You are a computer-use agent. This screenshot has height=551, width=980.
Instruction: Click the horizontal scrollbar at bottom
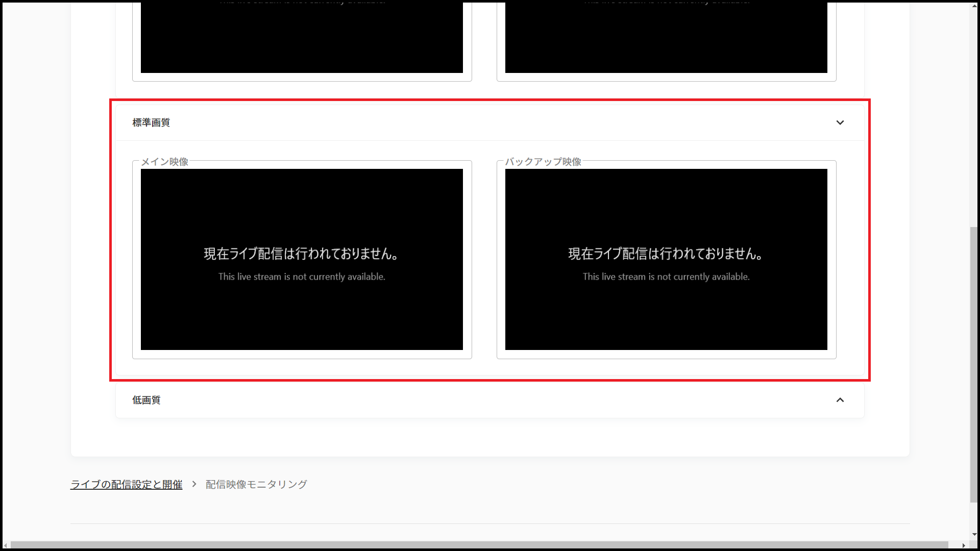(x=479, y=545)
